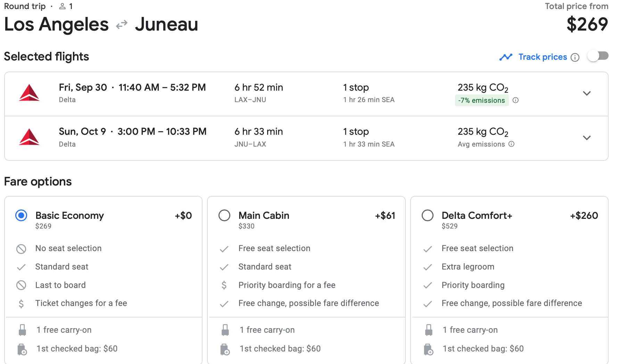619x364 pixels.
Task: Click the -7% emissions badge
Action: click(481, 100)
